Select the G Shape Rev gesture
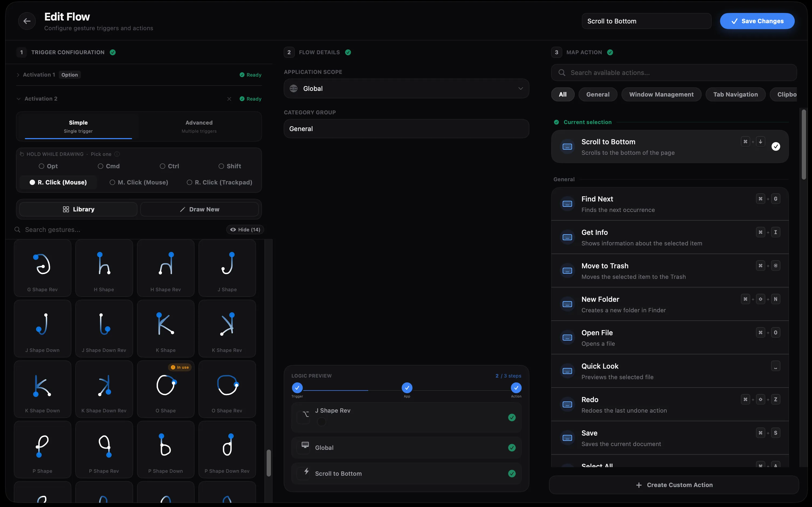The image size is (812, 507). coord(43,268)
